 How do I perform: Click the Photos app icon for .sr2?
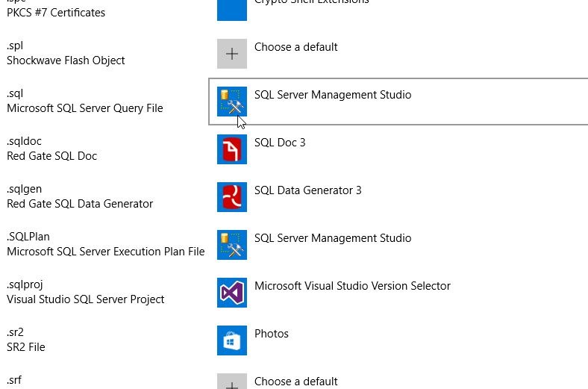pos(232,340)
